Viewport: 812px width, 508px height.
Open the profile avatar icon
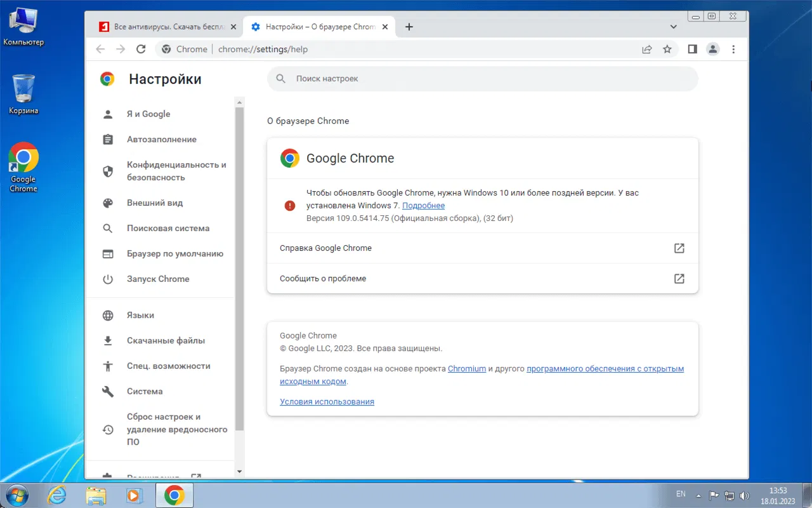713,49
